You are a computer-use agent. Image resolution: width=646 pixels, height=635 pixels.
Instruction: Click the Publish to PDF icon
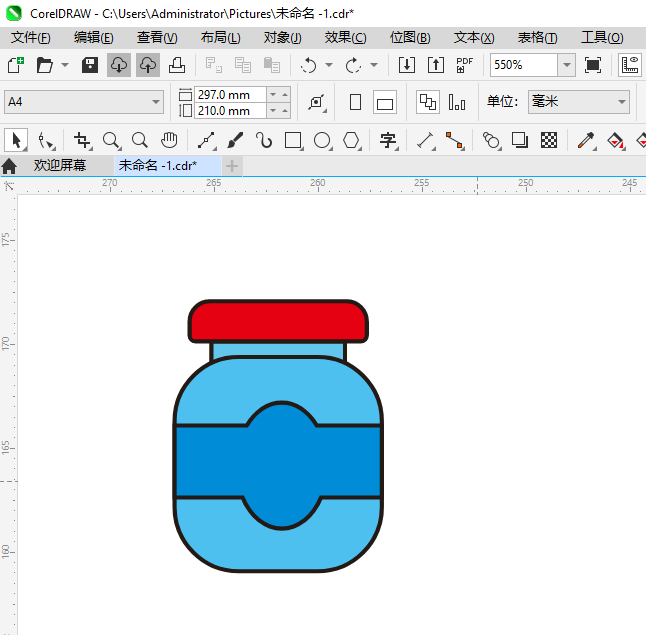coord(464,65)
